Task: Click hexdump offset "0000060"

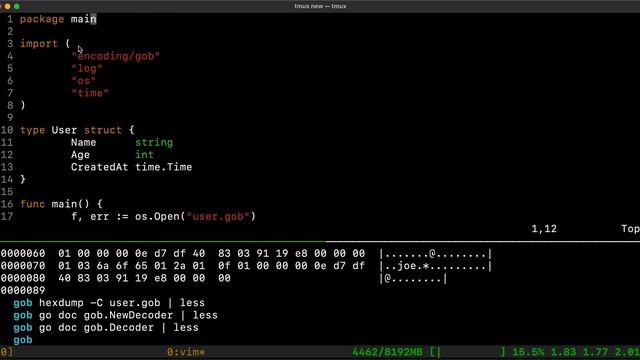Action: 23,253
